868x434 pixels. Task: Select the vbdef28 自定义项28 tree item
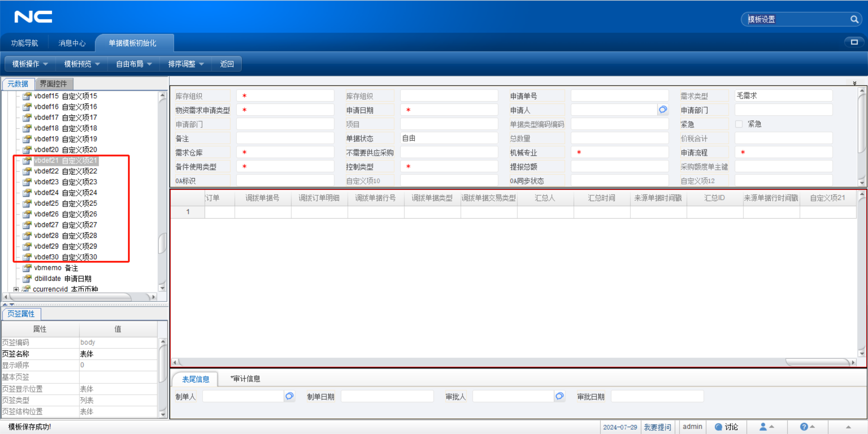pos(65,235)
